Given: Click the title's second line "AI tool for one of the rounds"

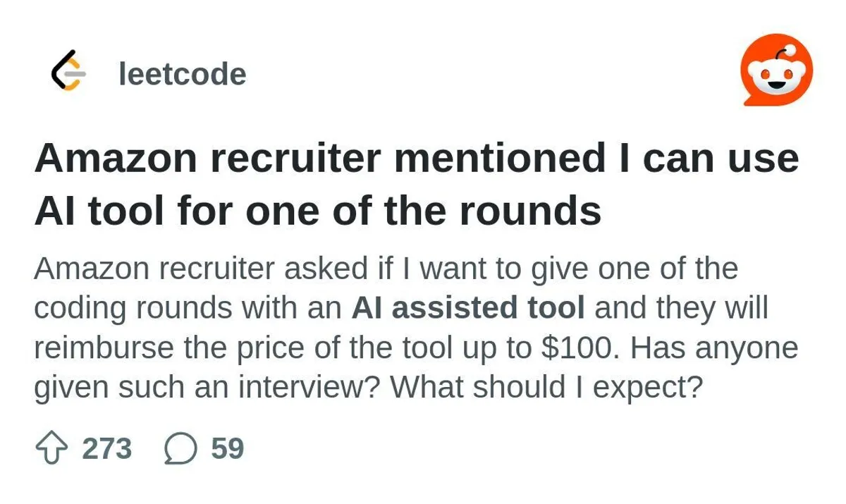Looking at the screenshot, I should point(317,210).
